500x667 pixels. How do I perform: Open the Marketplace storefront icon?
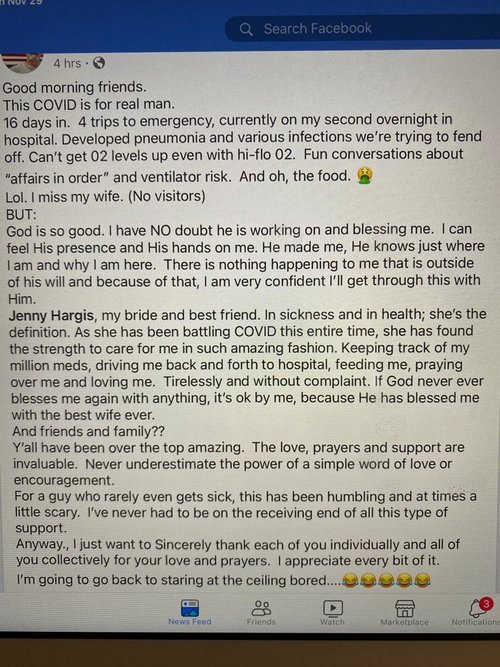point(405,608)
